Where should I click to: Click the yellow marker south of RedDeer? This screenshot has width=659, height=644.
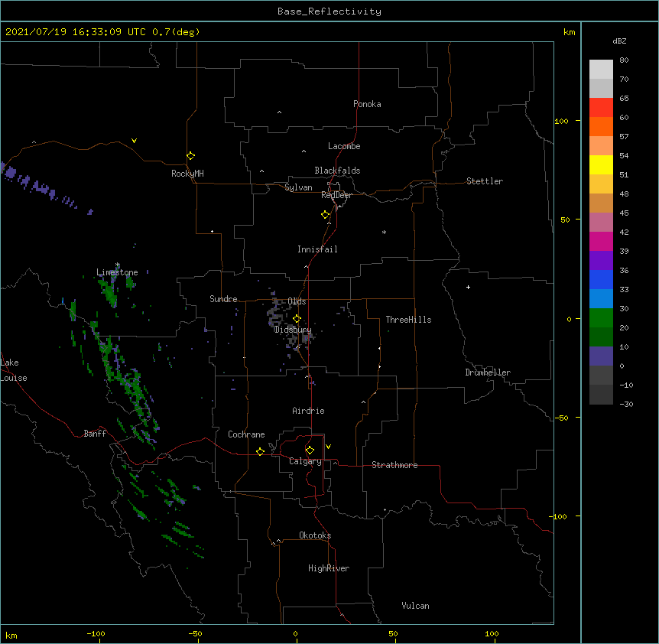[x=325, y=215]
